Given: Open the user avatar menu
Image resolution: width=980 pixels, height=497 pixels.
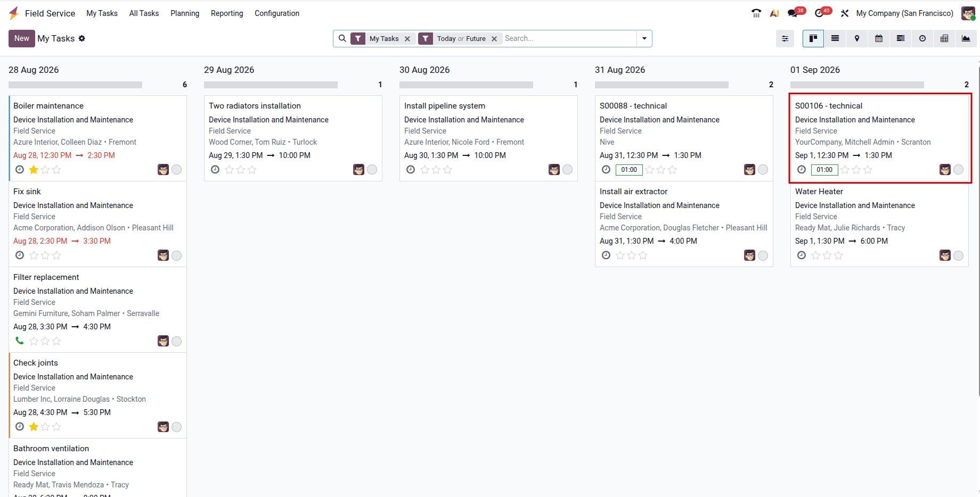Looking at the screenshot, I should pos(968,13).
